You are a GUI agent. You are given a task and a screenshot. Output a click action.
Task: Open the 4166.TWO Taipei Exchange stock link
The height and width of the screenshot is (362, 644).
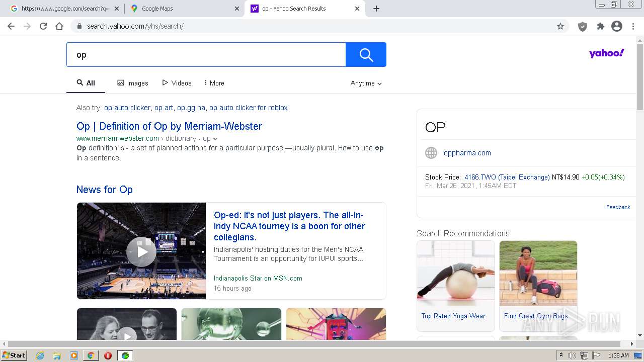pyautogui.click(x=507, y=177)
